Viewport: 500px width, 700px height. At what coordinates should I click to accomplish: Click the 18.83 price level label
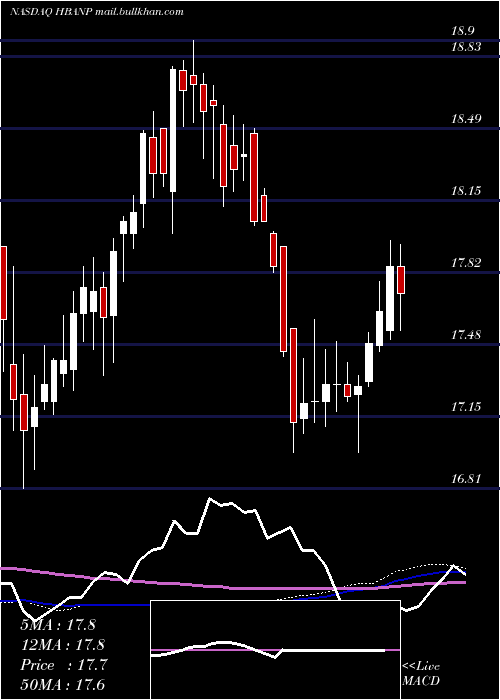[x=467, y=47]
